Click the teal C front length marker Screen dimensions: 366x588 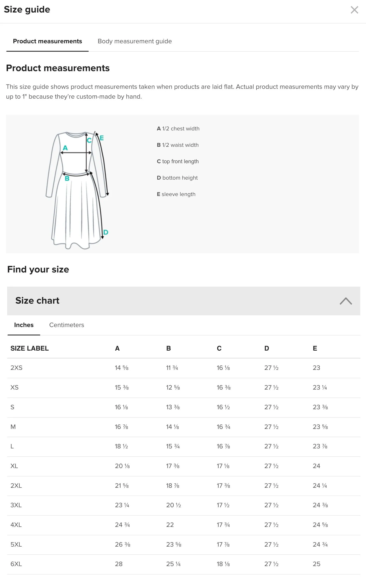tap(89, 140)
